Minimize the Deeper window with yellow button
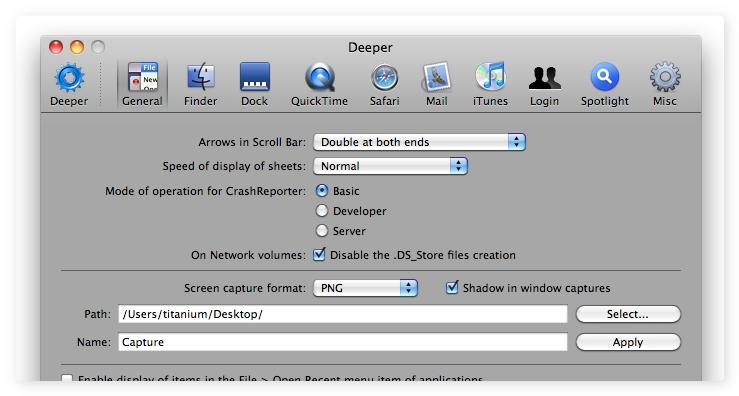Screen dimensions: 739x396 (x=77, y=47)
